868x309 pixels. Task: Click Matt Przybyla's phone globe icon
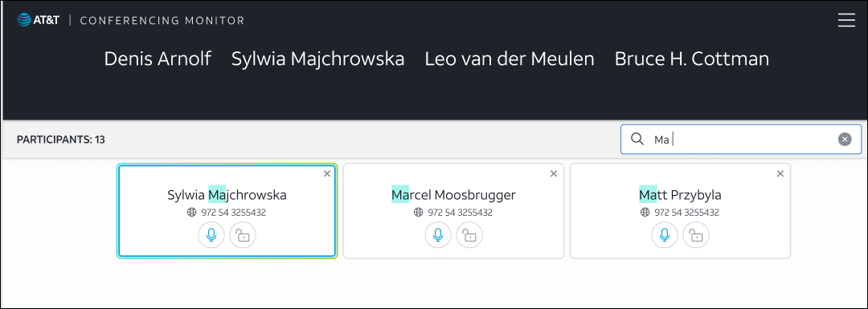click(645, 212)
